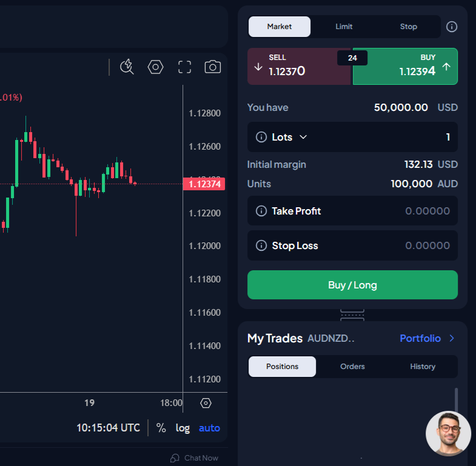The image size is (476, 466).
Task: Toggle fullscreen chart mode
Action: click(x=184, y=67)
